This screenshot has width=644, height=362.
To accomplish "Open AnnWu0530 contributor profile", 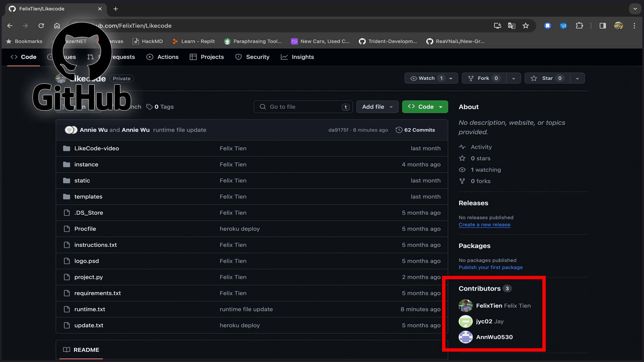I will [x=486, y=337].
